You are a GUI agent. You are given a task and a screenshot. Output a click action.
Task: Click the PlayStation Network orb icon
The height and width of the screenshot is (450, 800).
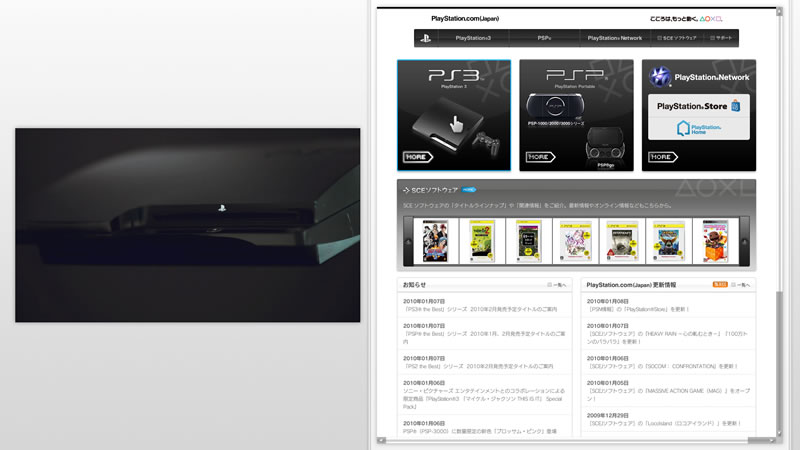660,76
